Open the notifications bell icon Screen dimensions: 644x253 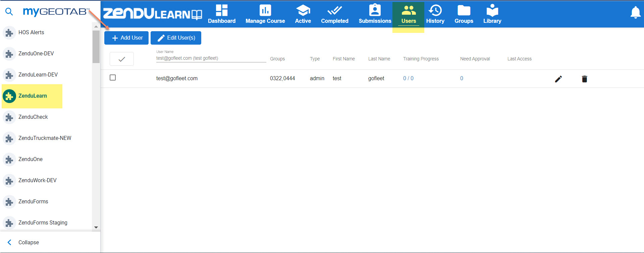pos(635,13)
